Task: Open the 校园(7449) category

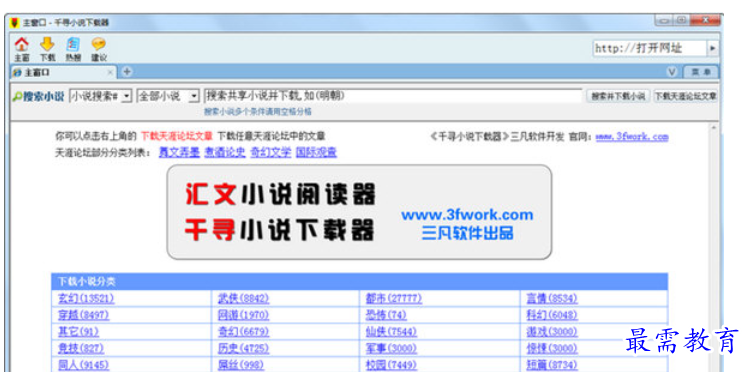Action: (x=391, y=365)
